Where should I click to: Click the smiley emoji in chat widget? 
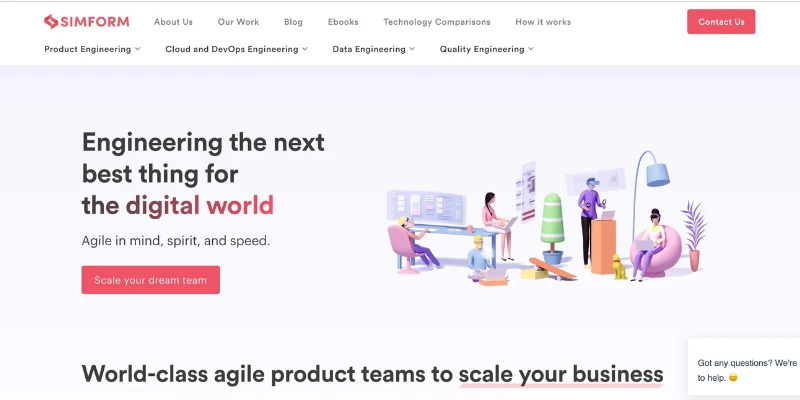(x=733, y=378)
